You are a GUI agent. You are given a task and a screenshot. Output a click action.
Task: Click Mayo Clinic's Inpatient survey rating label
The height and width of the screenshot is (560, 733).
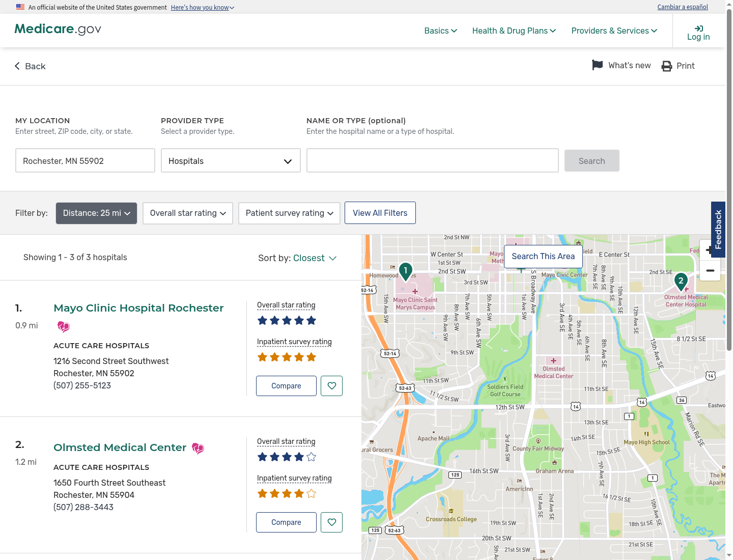click(x=294, y=342)
